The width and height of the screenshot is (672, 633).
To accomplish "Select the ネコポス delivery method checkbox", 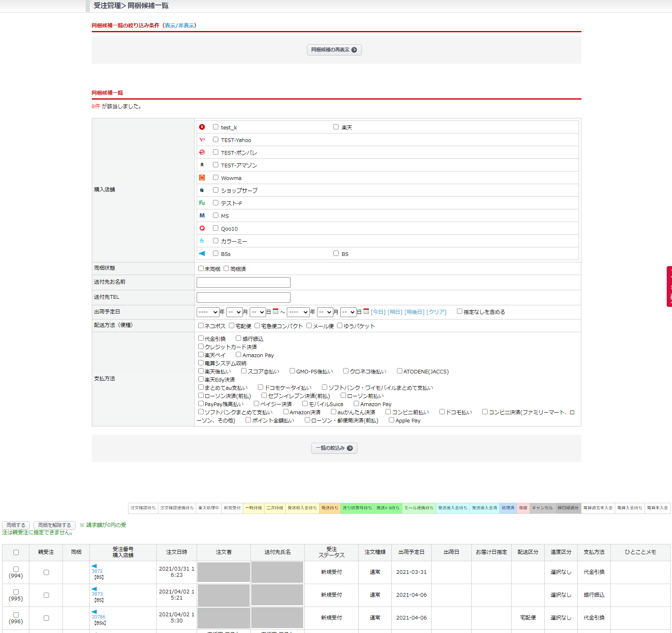I will click(201, 326).
